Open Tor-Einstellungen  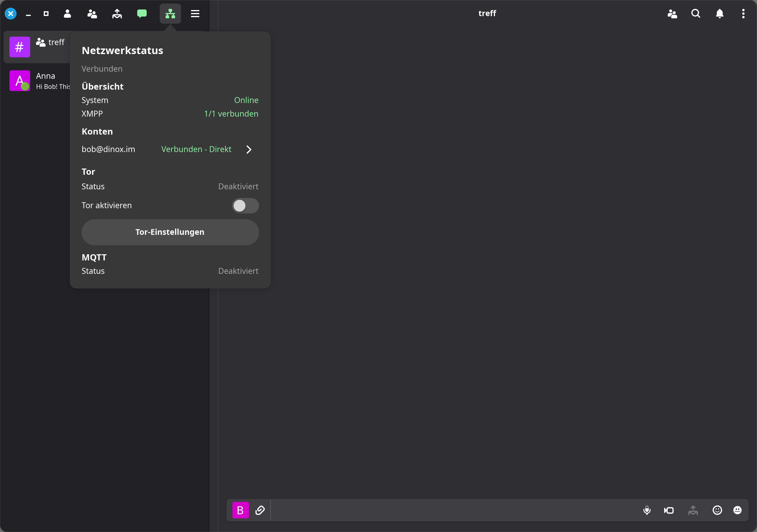tap(170, 232)
